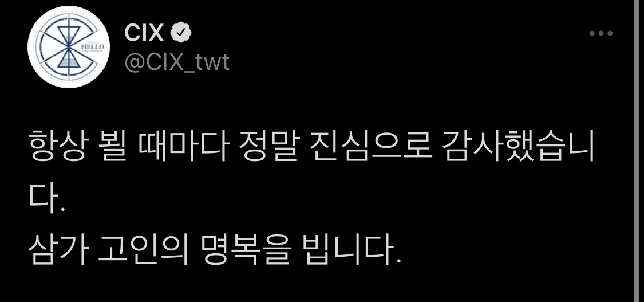Click the word 때마다 in the tweet
Viewport: 644px width, 302px height.
point(183,146)
